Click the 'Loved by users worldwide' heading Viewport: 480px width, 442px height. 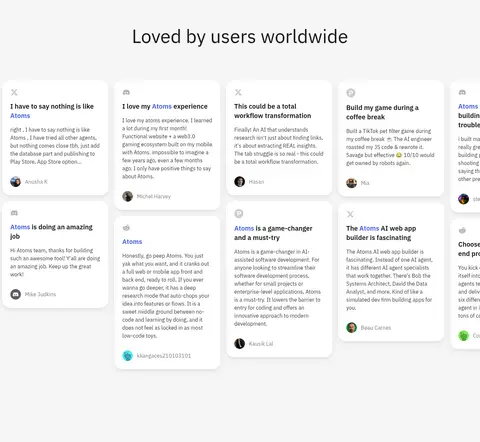[x=240, y=37]
